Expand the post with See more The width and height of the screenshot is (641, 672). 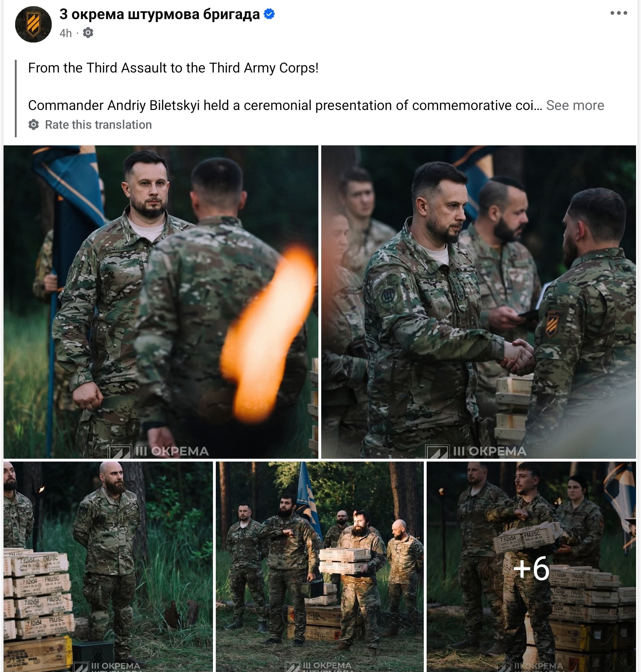point(575,105)
